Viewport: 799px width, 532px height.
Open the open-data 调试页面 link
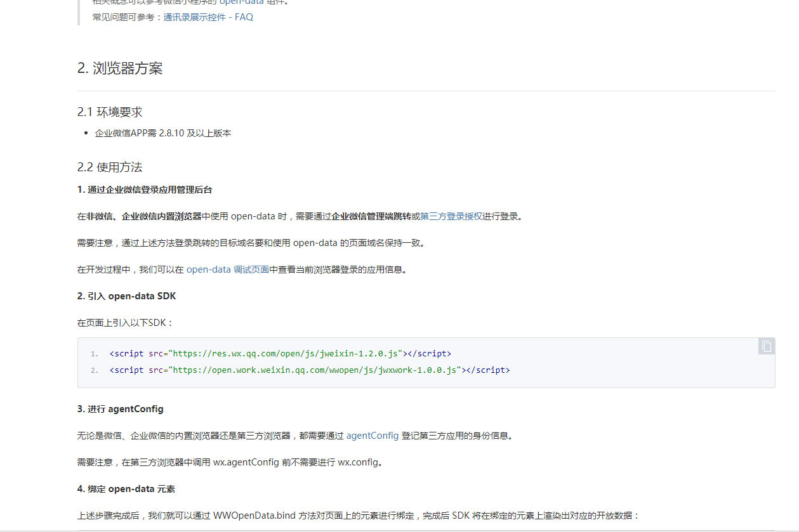coord(228,269)
